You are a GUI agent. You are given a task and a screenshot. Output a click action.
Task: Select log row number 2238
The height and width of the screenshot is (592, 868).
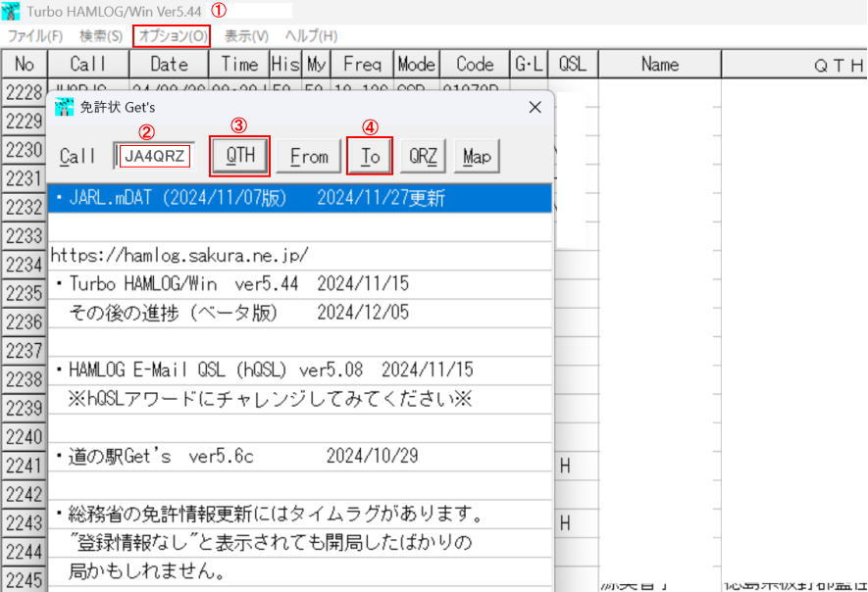point(25,379)
